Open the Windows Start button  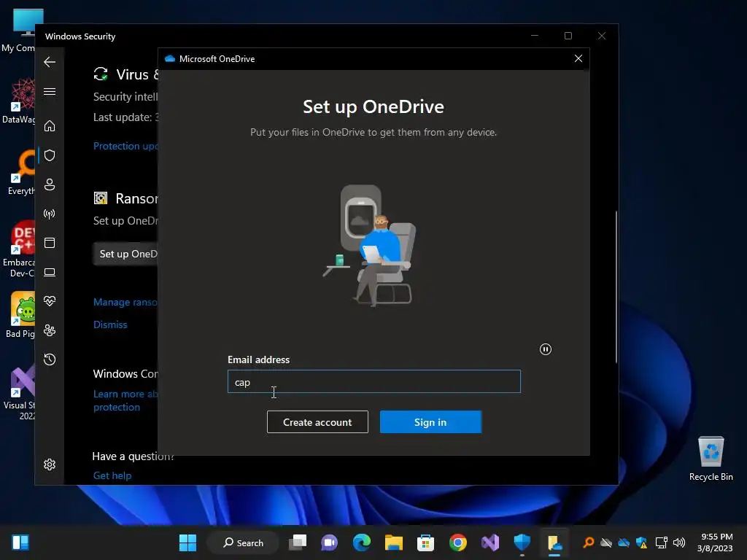187,542
